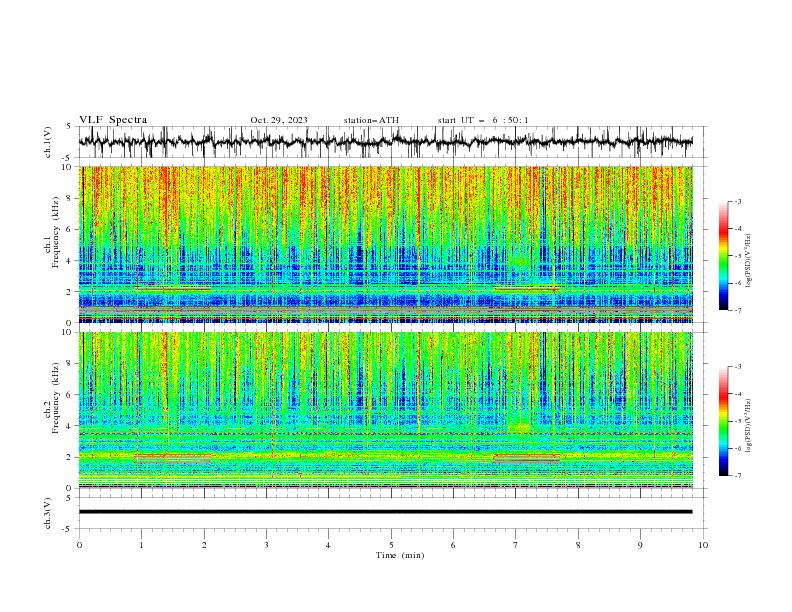Click the "7" tick on the Time axis
This screenshot has height=612, width=792.
(516, 545)
